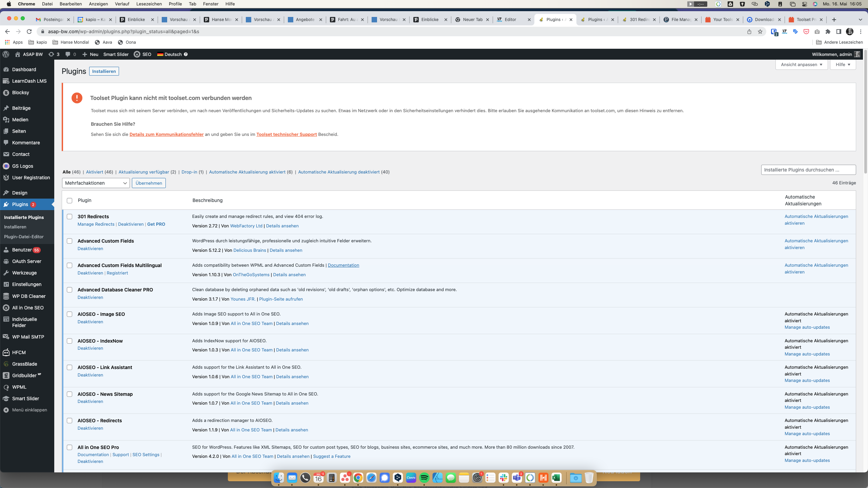This screenshot has height=488, width=868.
Task: Toggle the select-all plugins checkbox in header
Action: tap(70, 201)
